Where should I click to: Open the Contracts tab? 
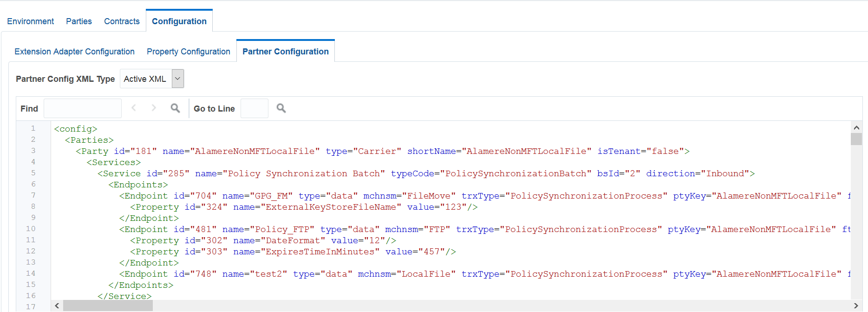[x=122, y=21]
